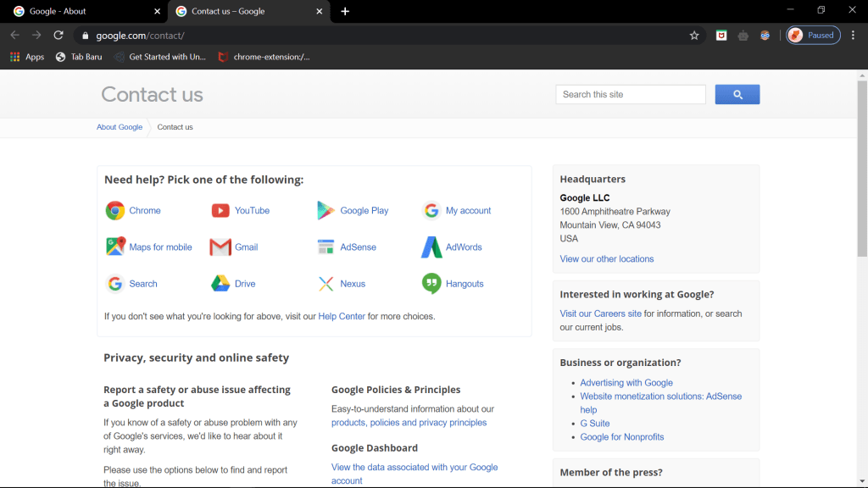Open YouTube help via its icon
Screen dimensions: 868x488
220,211
